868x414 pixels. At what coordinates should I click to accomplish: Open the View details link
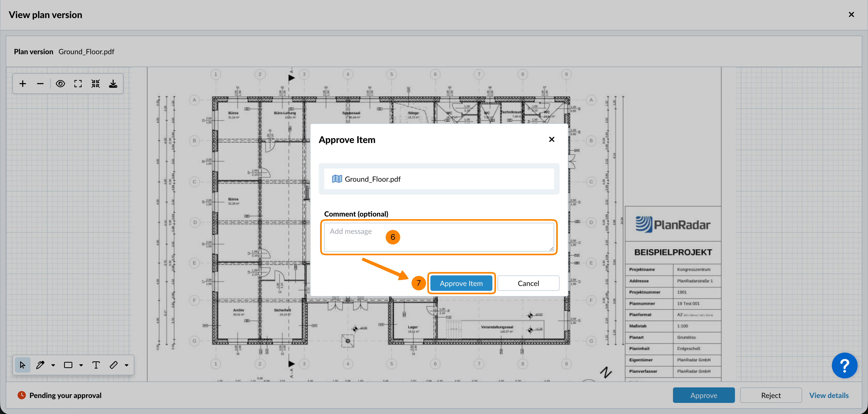(x=829, y=395)
